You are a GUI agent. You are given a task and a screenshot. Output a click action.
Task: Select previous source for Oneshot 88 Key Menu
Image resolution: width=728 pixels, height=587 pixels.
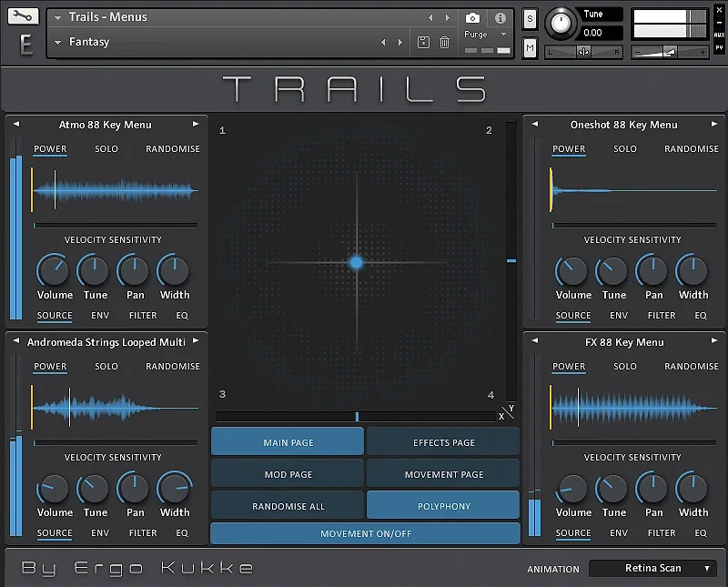535,124
